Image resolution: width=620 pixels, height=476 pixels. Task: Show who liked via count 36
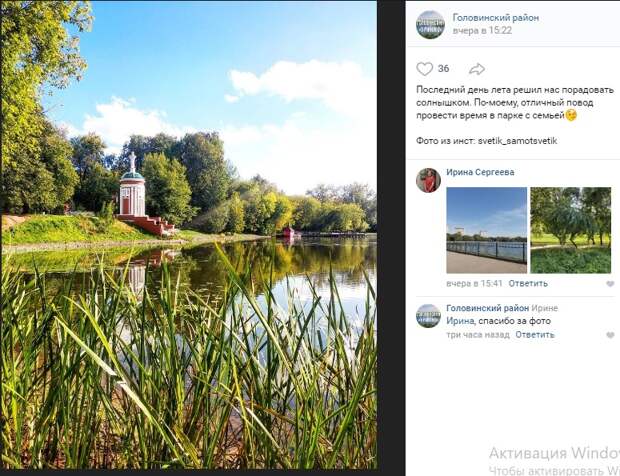coord(443,69)
